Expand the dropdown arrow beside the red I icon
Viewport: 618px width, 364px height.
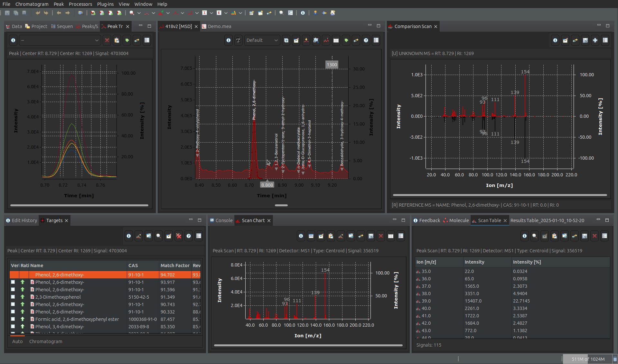click(x=211, y=13)
